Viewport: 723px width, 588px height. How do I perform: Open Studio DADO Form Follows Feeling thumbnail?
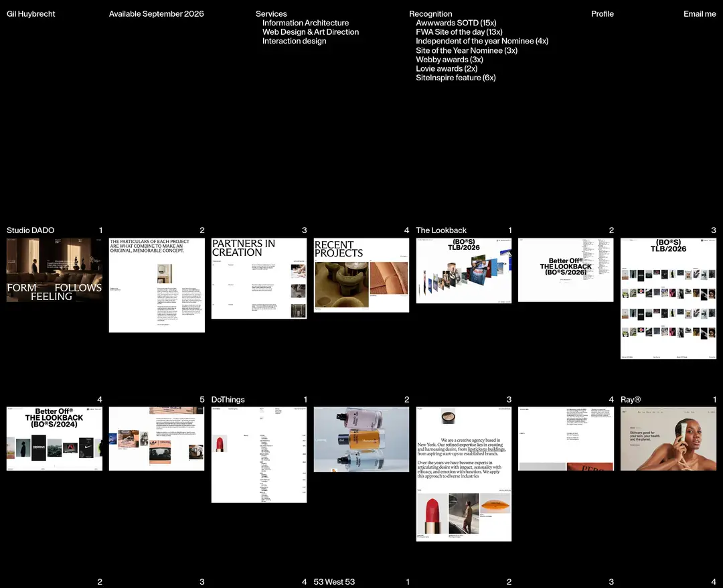(x=54, y=271)
